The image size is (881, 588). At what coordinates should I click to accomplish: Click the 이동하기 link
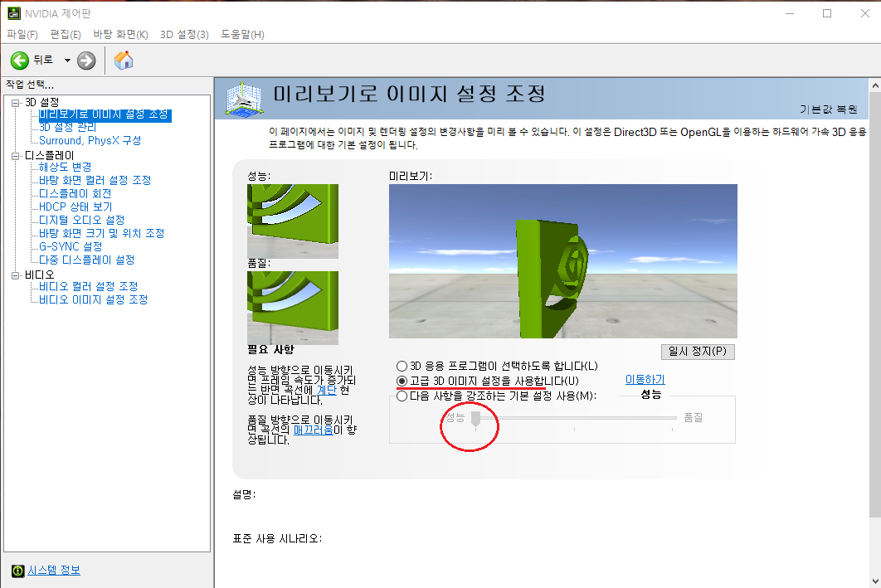click(645, 380)
